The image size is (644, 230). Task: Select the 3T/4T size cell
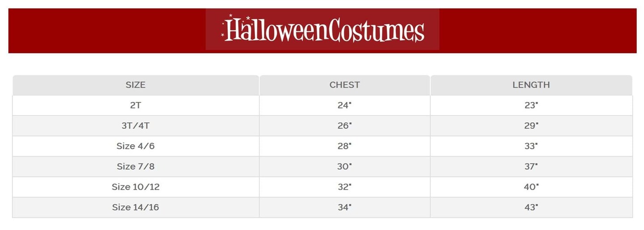(x=136, y=126)
